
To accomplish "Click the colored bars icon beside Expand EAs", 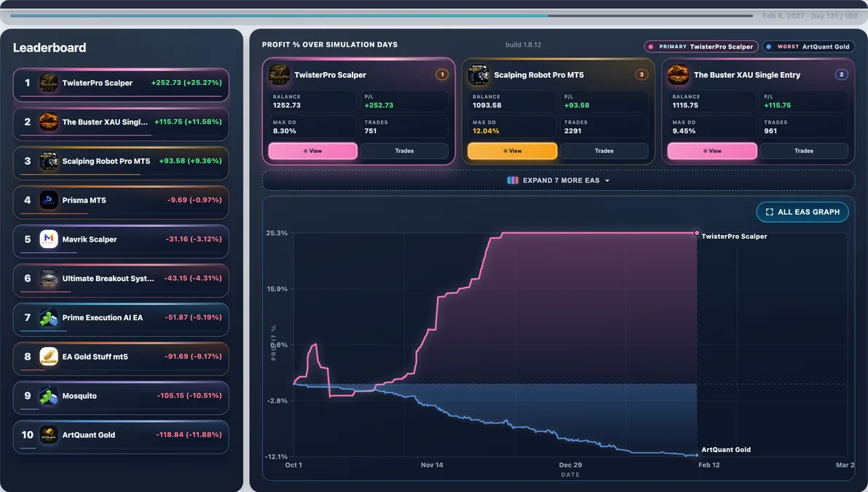I will 513,180.
